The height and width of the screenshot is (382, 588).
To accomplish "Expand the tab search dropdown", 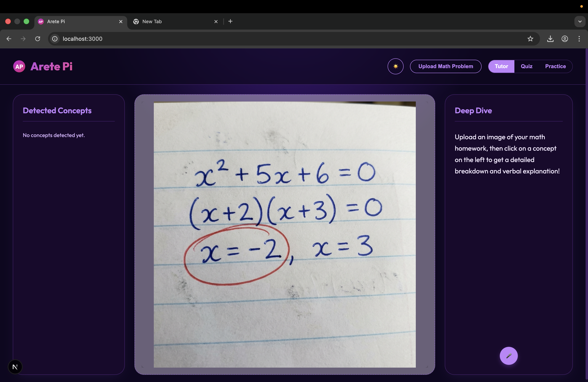I will click(580, 21).
